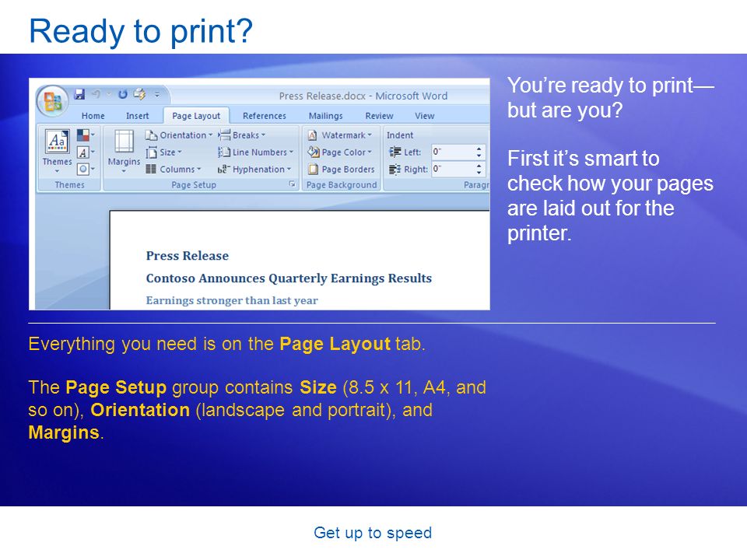Viewport: 747px width, 560px height.
Task: Click the Redo/Repeat icon in Quick Access
Action: 122,94
